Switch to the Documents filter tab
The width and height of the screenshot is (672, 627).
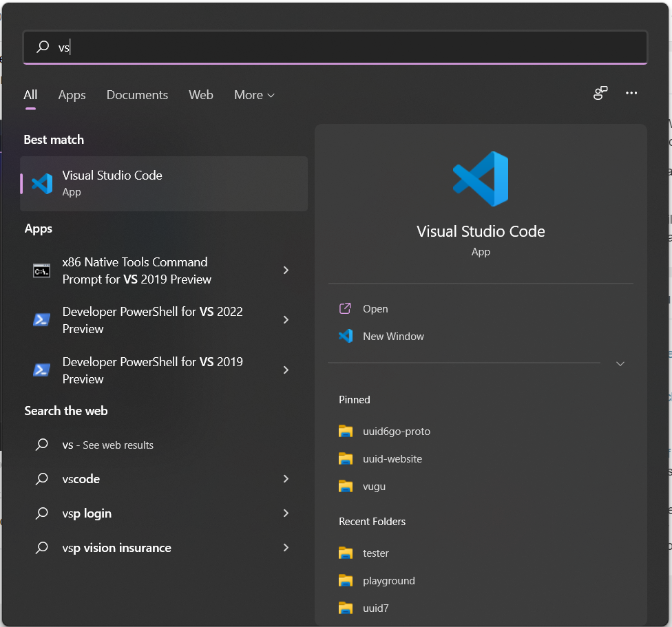137,95
